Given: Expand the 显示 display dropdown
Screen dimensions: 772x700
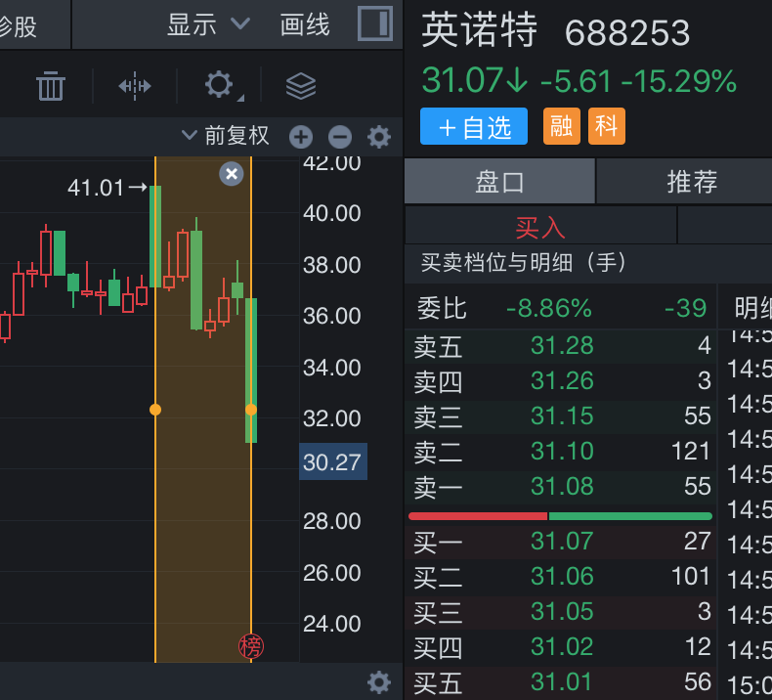Looking at the screenshot, I should click(x=207, y=24).
